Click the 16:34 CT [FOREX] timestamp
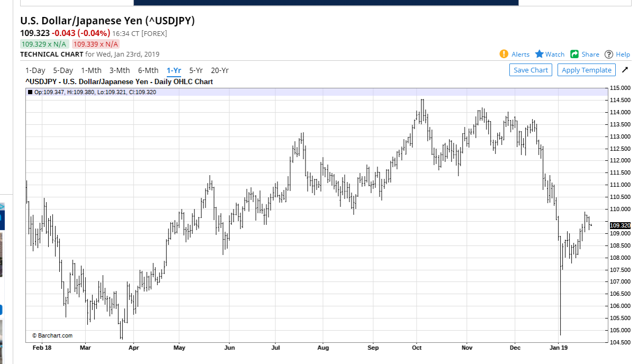Image resolution: width=638 pixels, height=364 pixels. pos(139,33)
